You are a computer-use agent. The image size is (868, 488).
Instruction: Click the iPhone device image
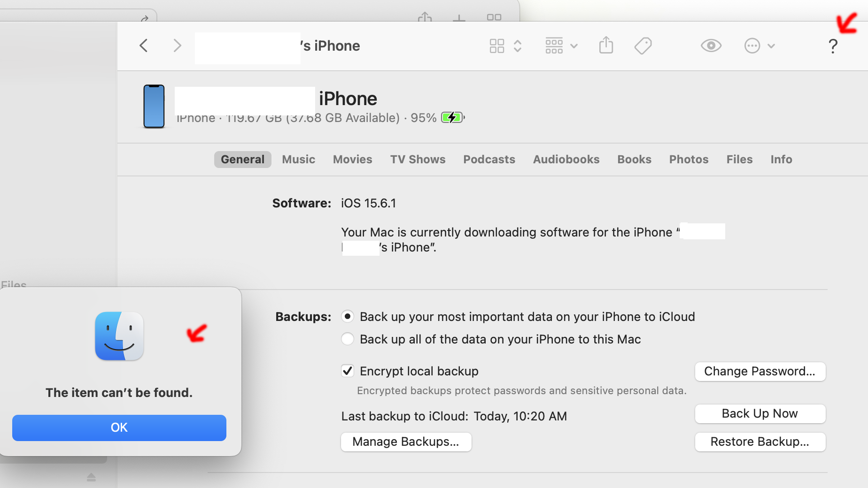154,107
